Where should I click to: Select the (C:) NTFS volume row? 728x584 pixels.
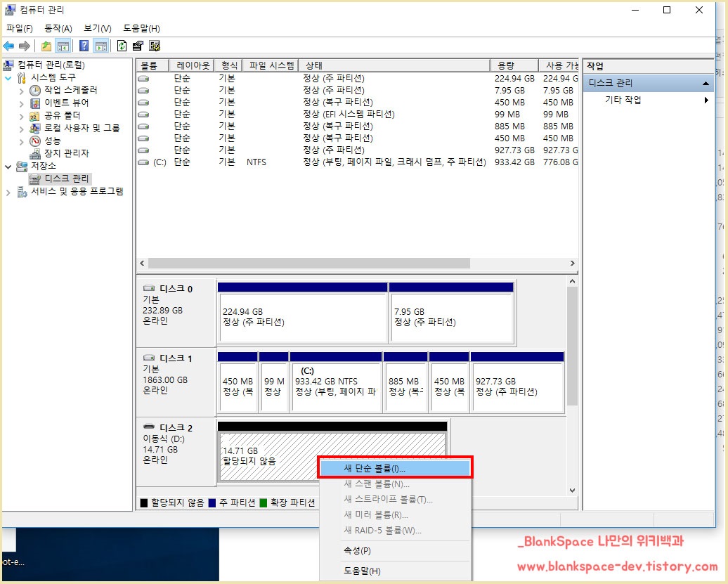click(358, 162)
